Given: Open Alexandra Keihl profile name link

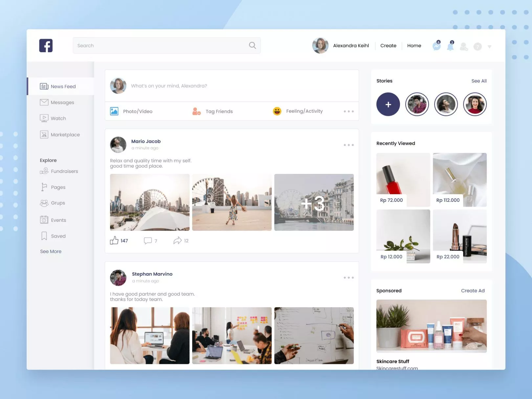Looking at the screenshot, I should tap(351, 46).
